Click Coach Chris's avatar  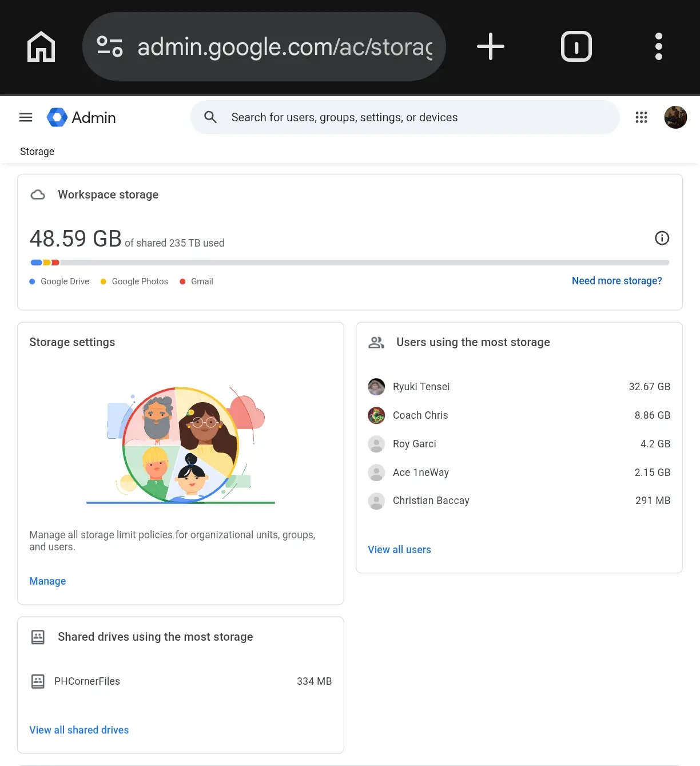pos(376,415)
